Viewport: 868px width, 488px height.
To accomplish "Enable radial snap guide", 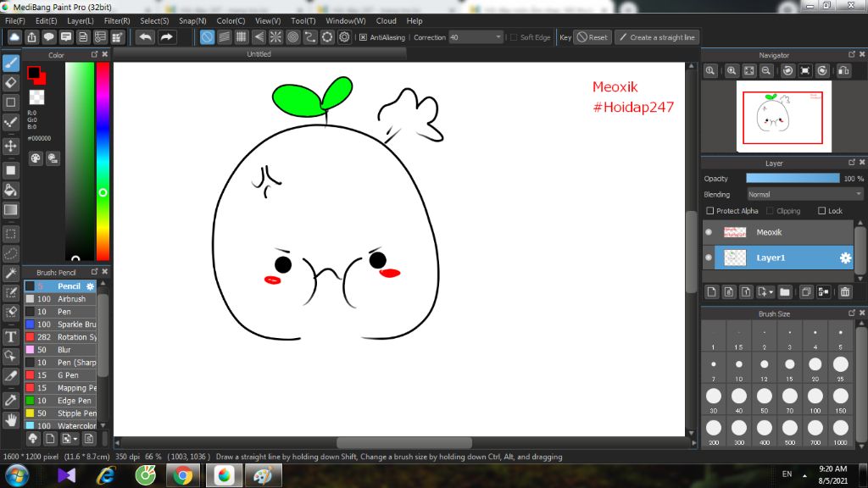I will (x=275, y=37).
